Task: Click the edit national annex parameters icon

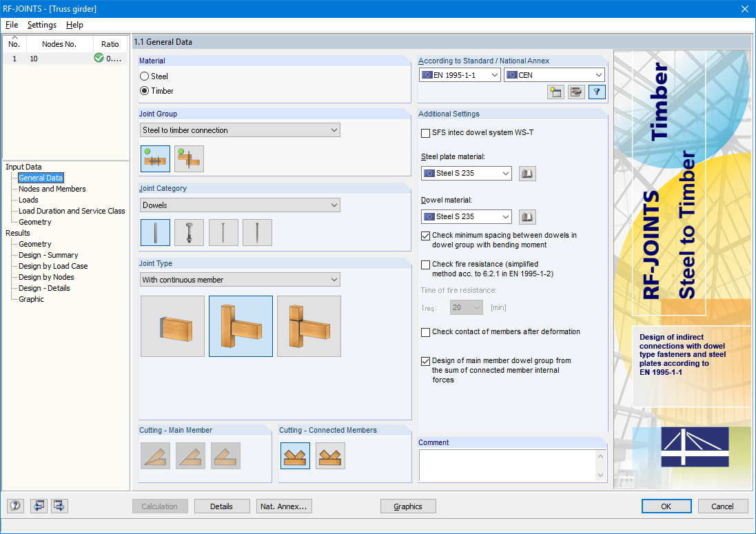Action: coord(576,92)
